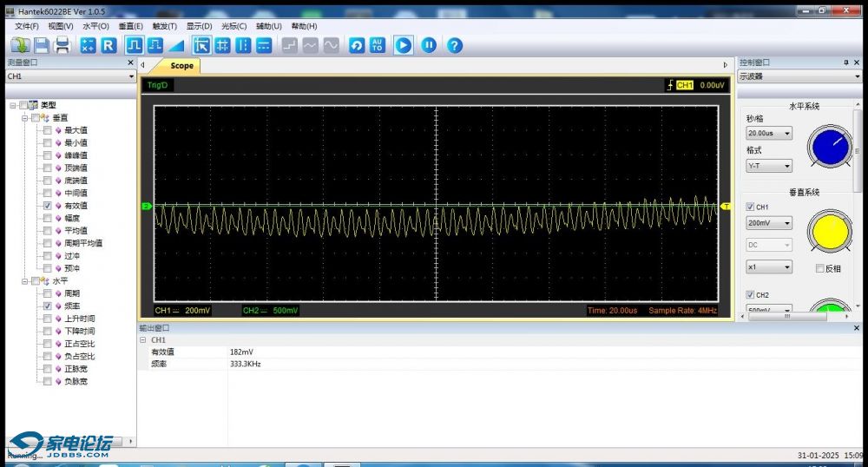Toggle the CH2 channel enable checkbox
This screenshot has height=467, width=868.
pos(750,295)
